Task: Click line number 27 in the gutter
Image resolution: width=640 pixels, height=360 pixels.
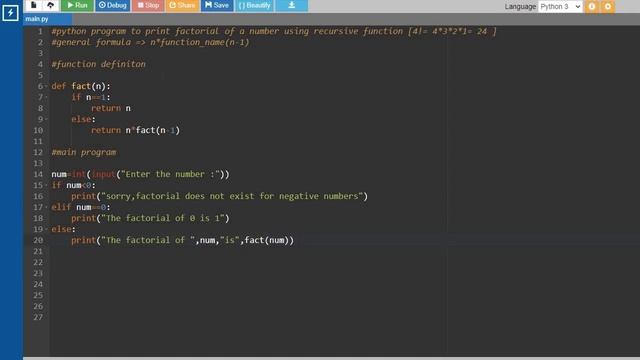Action: [x=38, y=318]
